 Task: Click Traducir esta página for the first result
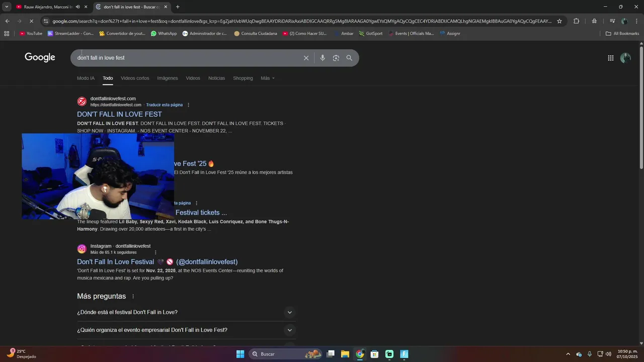pos(165,105)
